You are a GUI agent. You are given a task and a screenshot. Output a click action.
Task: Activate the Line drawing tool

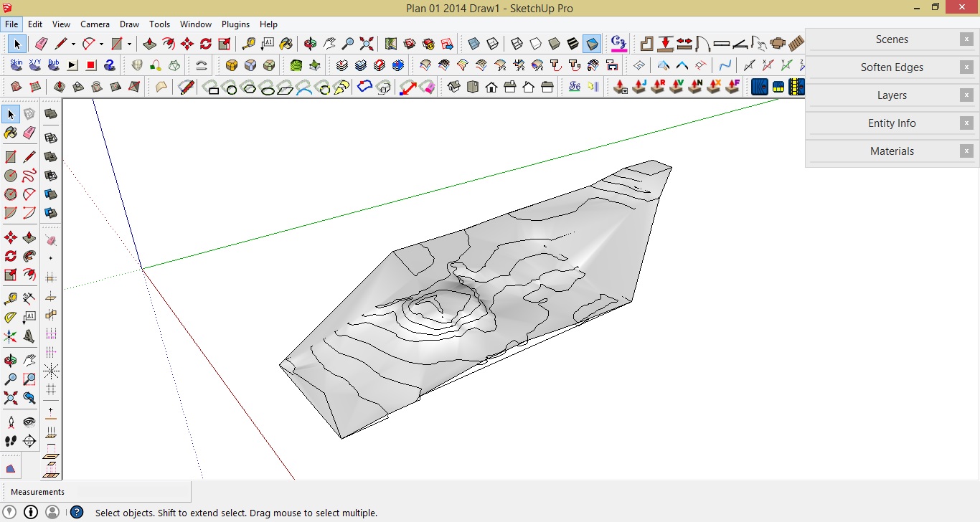(x=60, y=44)
